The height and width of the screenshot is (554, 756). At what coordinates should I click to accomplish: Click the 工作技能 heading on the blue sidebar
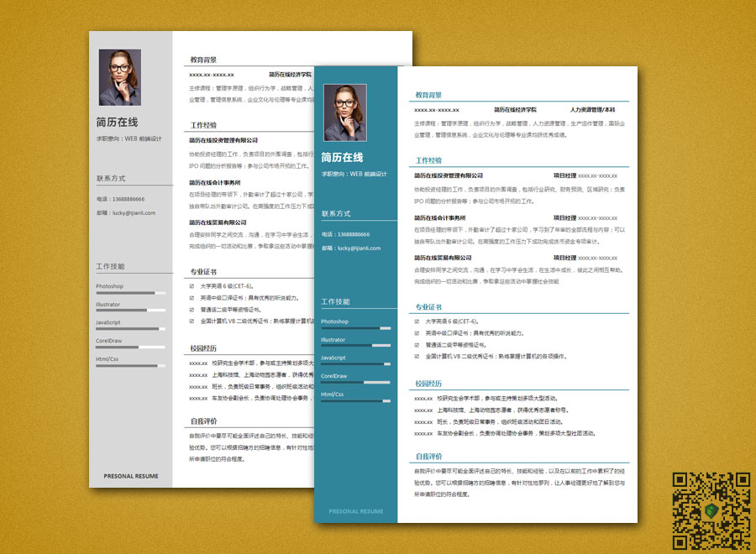point(336,301)
